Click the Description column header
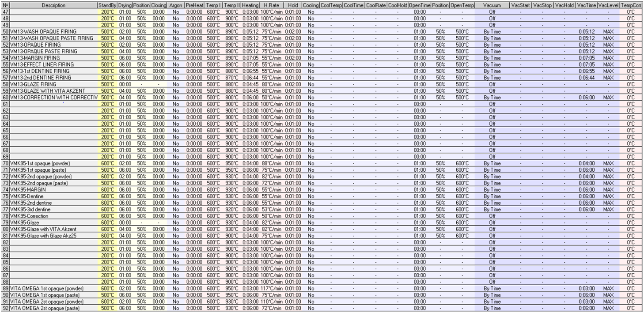Screen dimensions: 644x313 53,5
